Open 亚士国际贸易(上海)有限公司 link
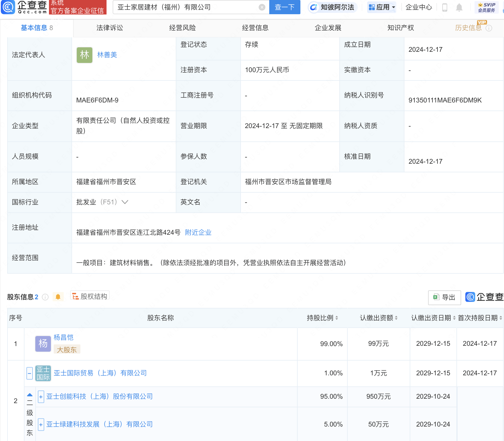The height and width of the screenshot is (441, 504). coord(100,373)
